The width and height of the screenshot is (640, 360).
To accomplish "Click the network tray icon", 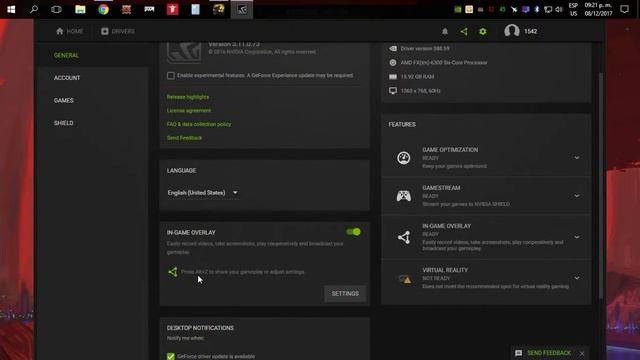I will 548,9.
